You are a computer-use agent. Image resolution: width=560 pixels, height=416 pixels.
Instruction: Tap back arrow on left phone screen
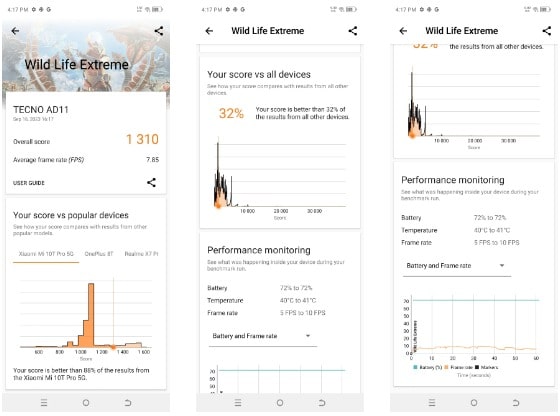coord(15,31)
